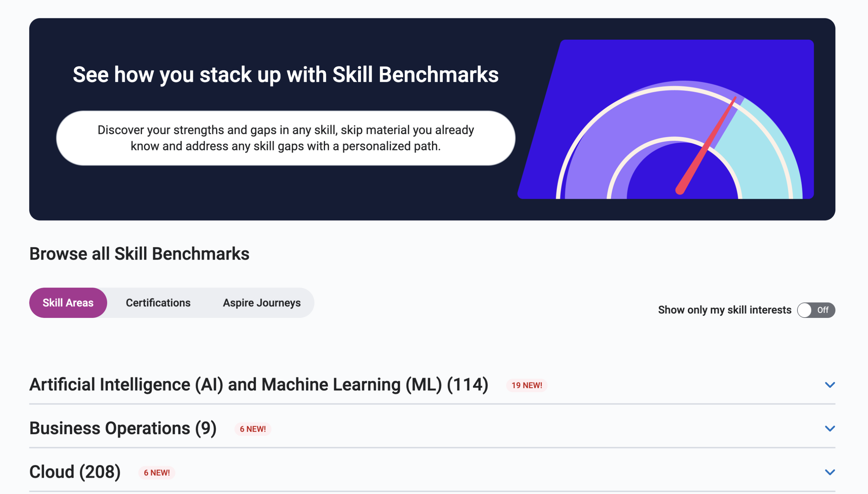
Task: Toggle the skill interests filter switch
Action: tap(816, 310)
